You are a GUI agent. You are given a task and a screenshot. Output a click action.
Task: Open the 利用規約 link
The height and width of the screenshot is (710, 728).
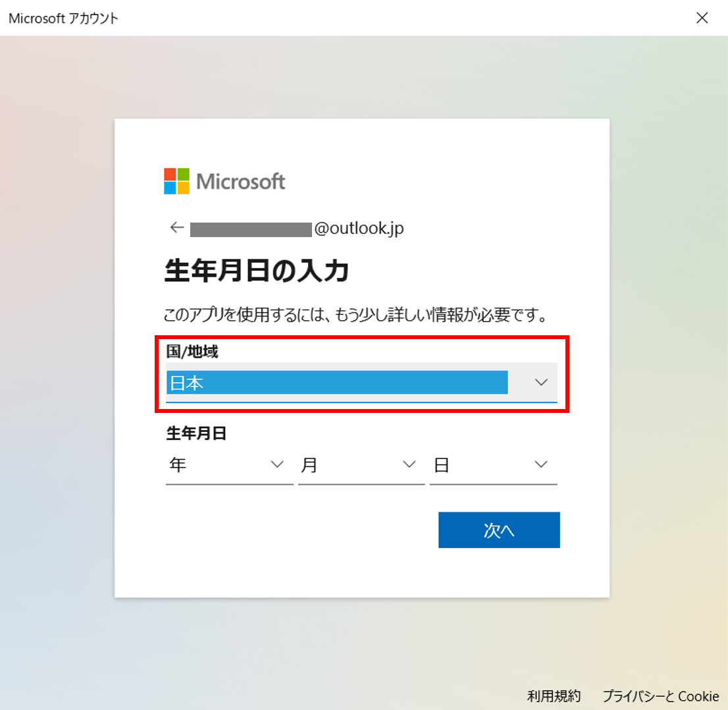554,696
